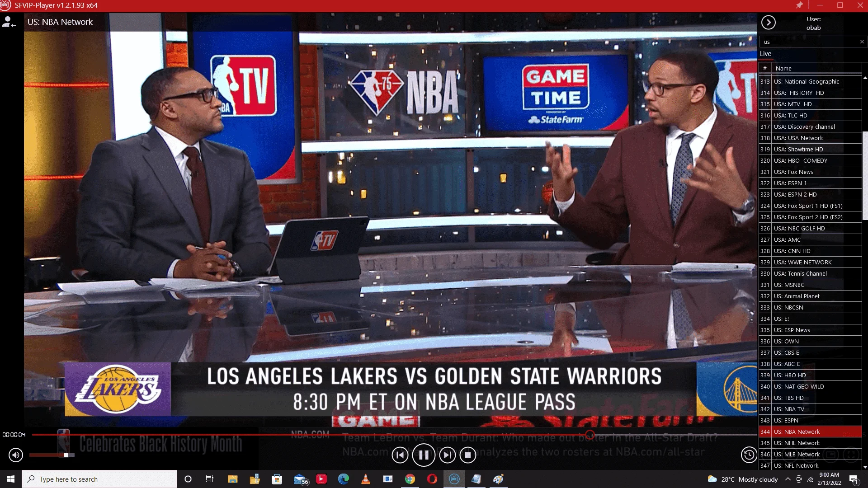Select USA: Tennis Channel
This screenshot has height=488, width=868.
coord(810,273)
